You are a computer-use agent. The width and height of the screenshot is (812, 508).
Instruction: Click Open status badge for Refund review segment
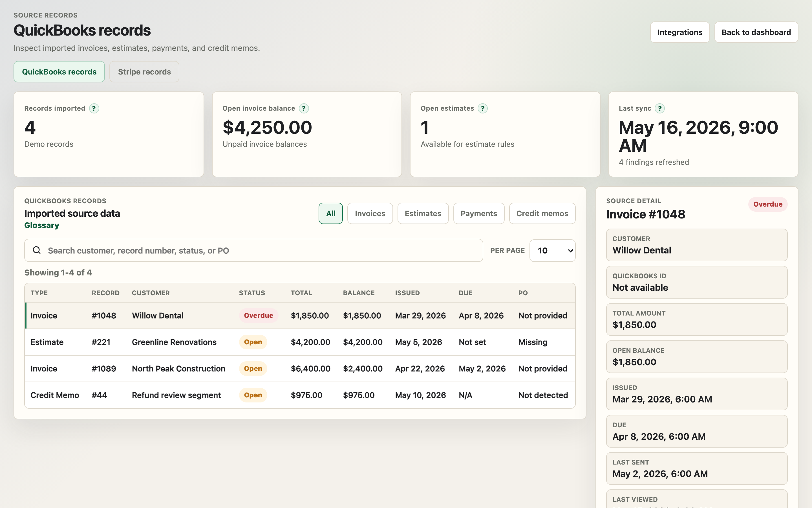coord(253,395)
